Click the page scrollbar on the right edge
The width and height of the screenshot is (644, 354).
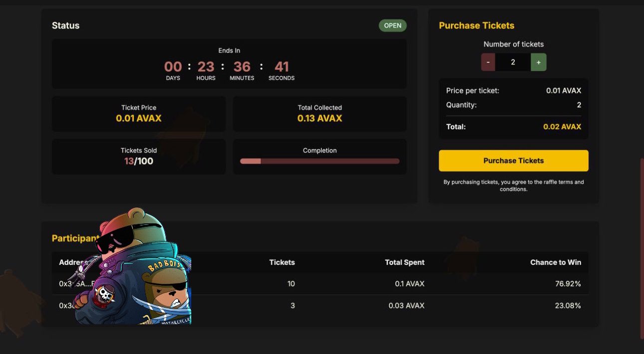coord(642,248)
